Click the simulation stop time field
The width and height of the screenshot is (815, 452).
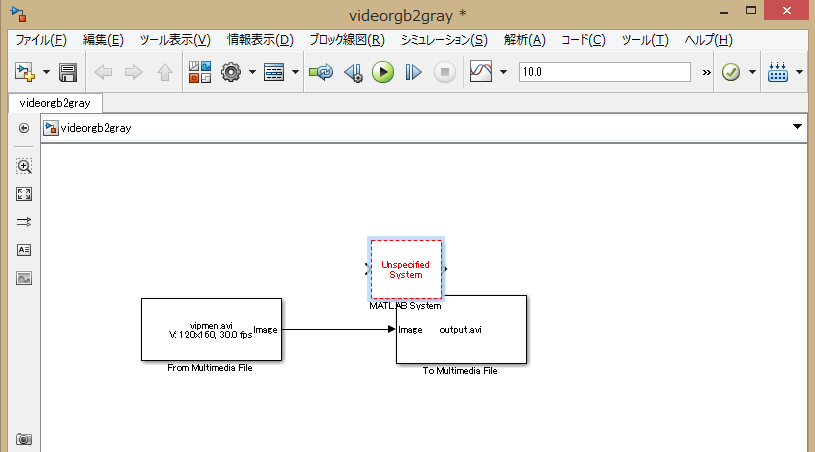(x=604, y=72)
